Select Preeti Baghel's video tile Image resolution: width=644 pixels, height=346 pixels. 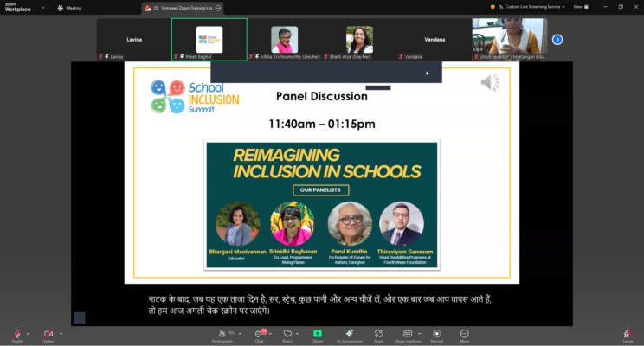(209, 40)
